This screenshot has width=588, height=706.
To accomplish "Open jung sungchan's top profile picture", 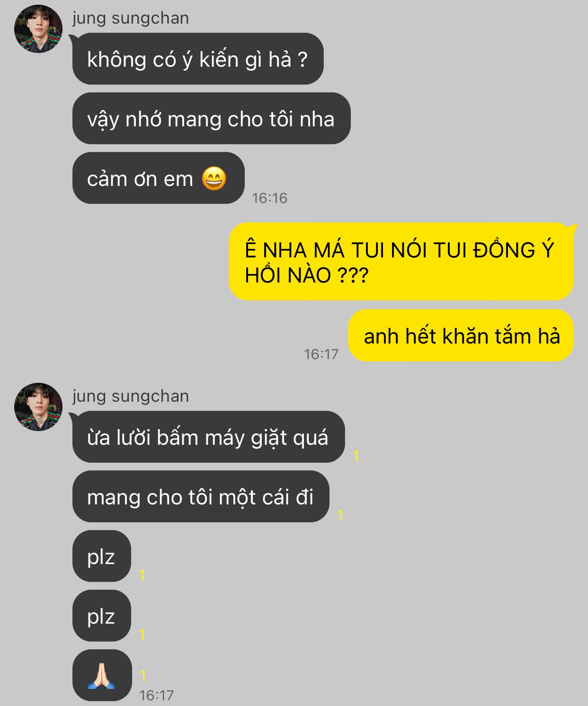I will (38, 29).
